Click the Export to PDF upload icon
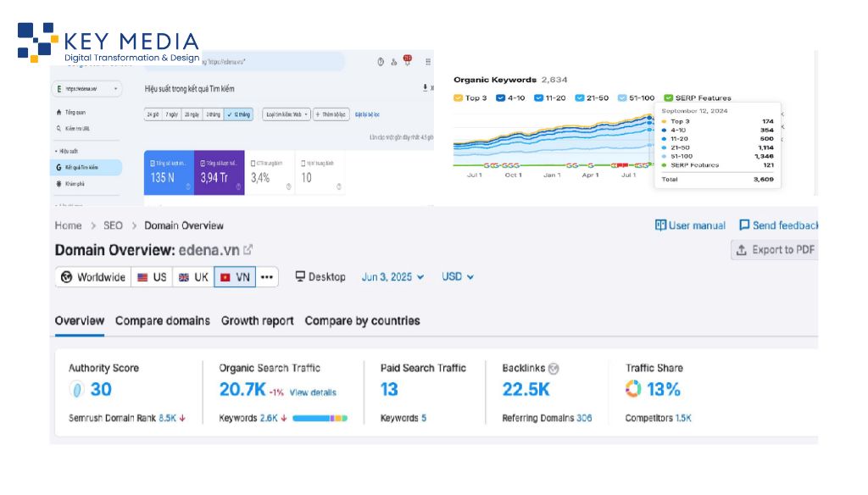868x495 pixels. coord(741,250)
